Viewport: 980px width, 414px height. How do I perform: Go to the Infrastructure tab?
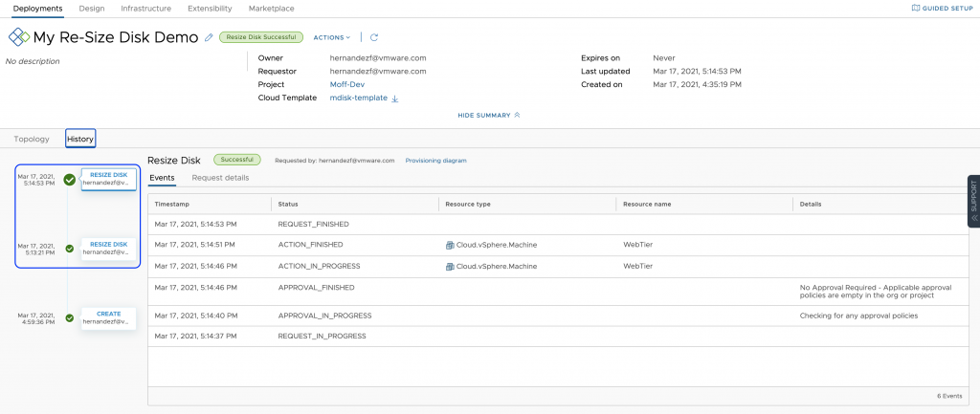coord(145,9)
